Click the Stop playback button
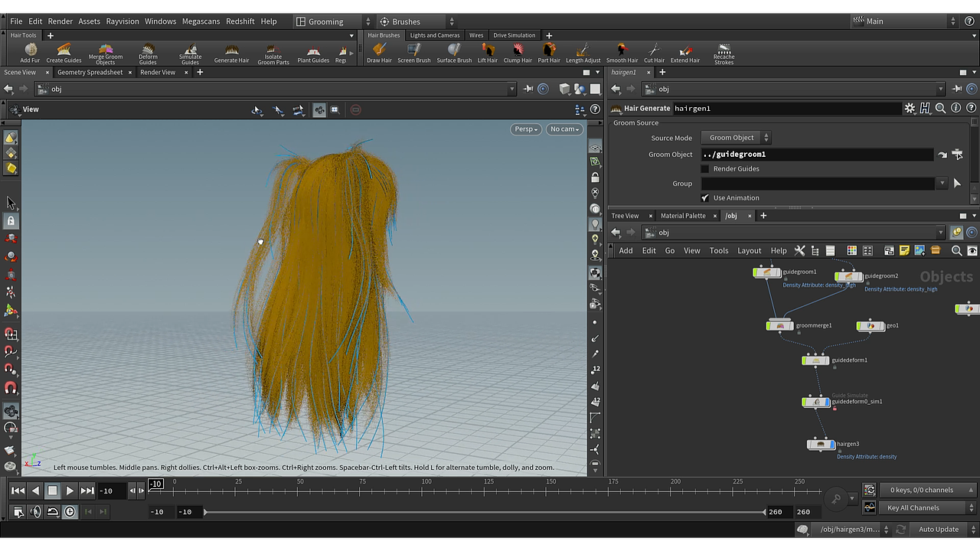 point(52,491)
